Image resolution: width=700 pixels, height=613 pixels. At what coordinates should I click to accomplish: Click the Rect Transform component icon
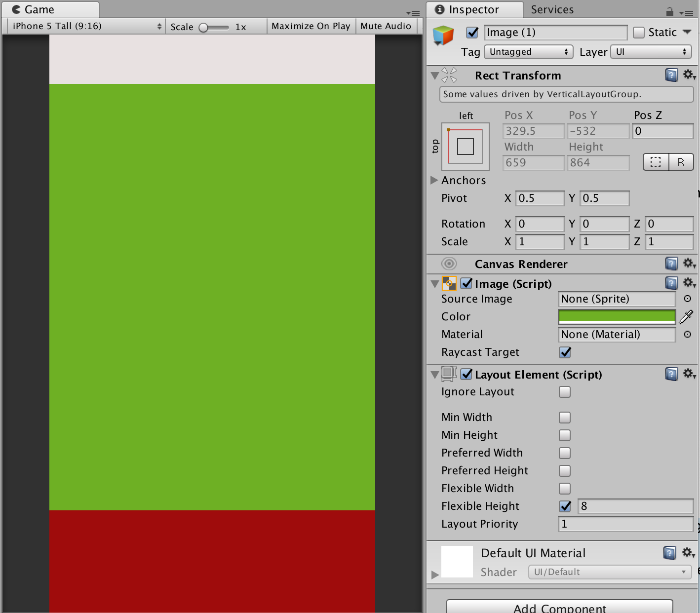tap(449, 75)
